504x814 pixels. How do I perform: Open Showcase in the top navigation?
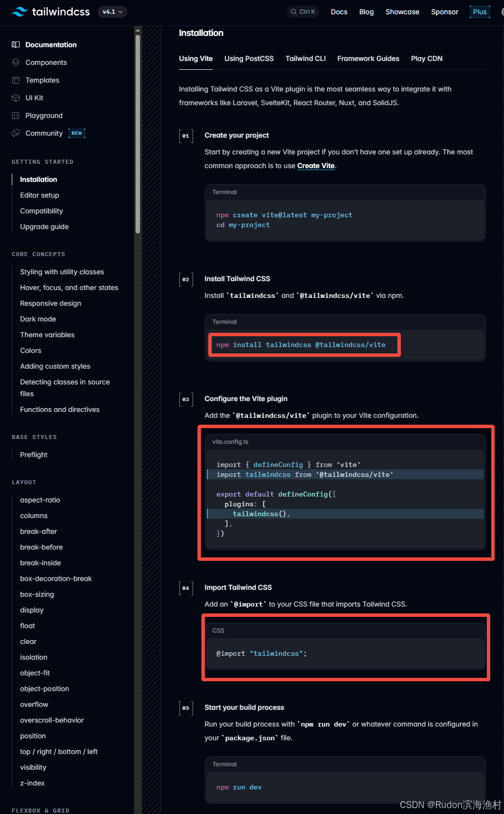tap(402, 12)
